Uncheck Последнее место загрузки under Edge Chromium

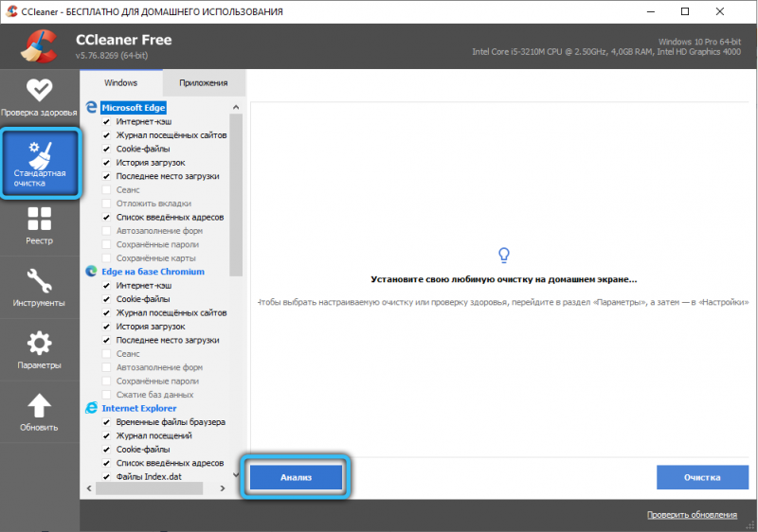[x=106, y=340]
